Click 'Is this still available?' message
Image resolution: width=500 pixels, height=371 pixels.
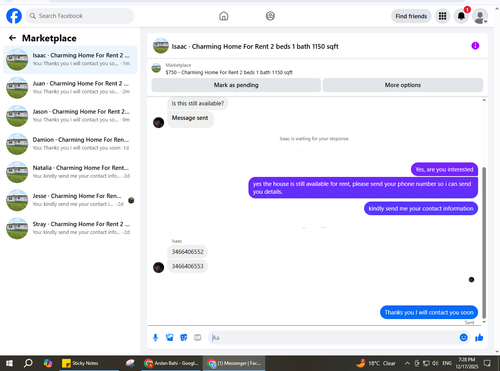pos(198,103)
